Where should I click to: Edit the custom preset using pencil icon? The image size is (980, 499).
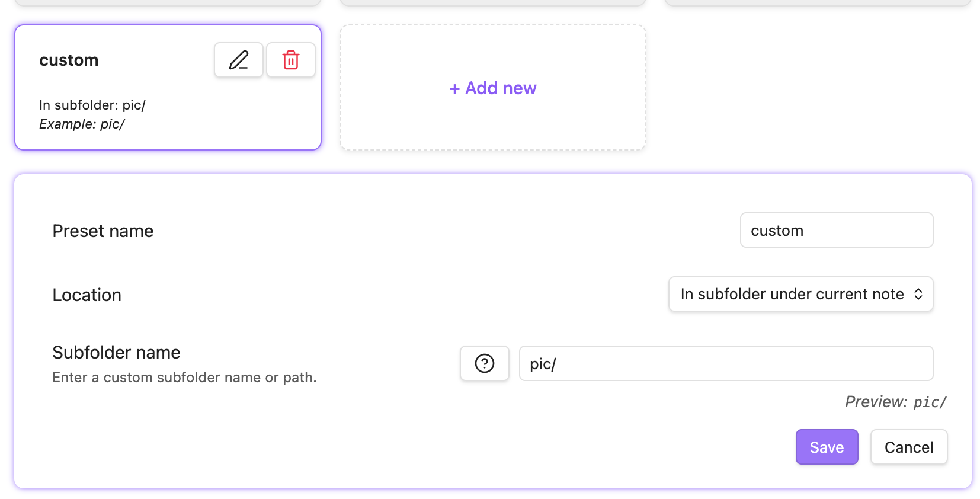(x=239, y=60)
